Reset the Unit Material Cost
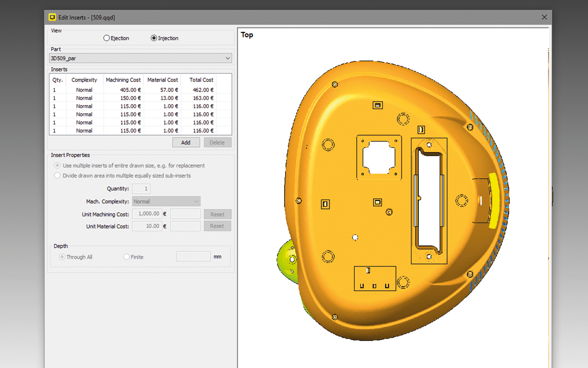Image resolution: width=588 pixels, height=368 pixels. (x=217, y=226)
